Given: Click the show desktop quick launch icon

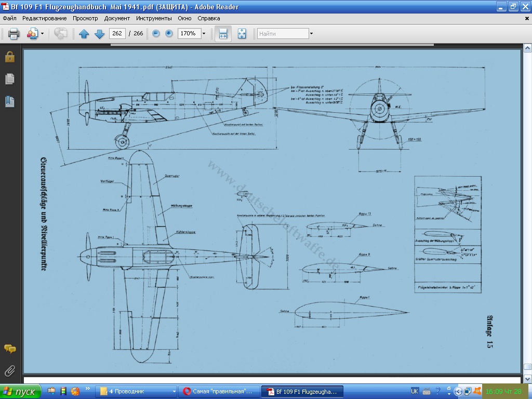Looking at the screenshot, I should [51, 391].
